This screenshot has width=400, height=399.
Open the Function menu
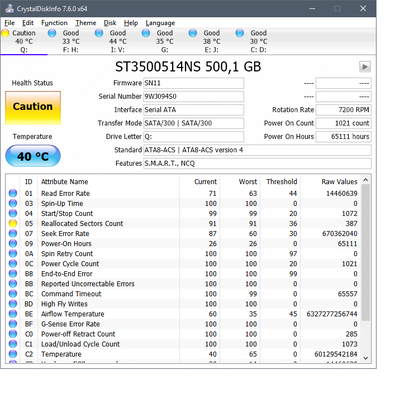coord(54,23)
